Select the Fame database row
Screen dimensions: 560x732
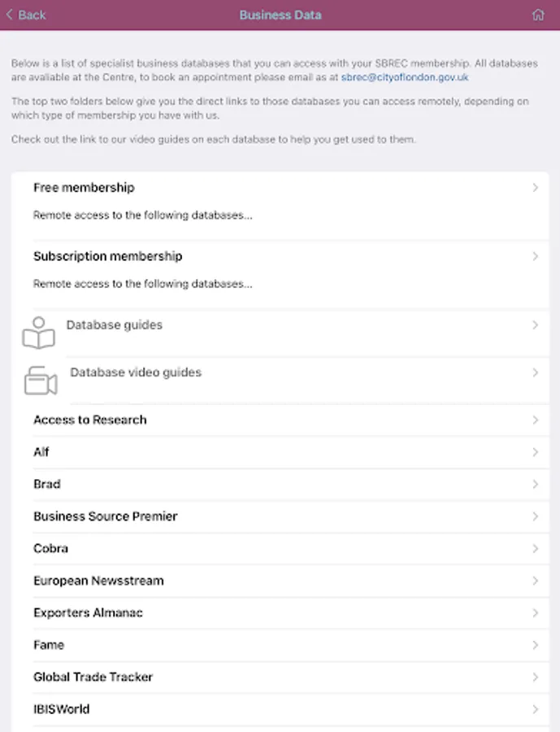[49, 645]
